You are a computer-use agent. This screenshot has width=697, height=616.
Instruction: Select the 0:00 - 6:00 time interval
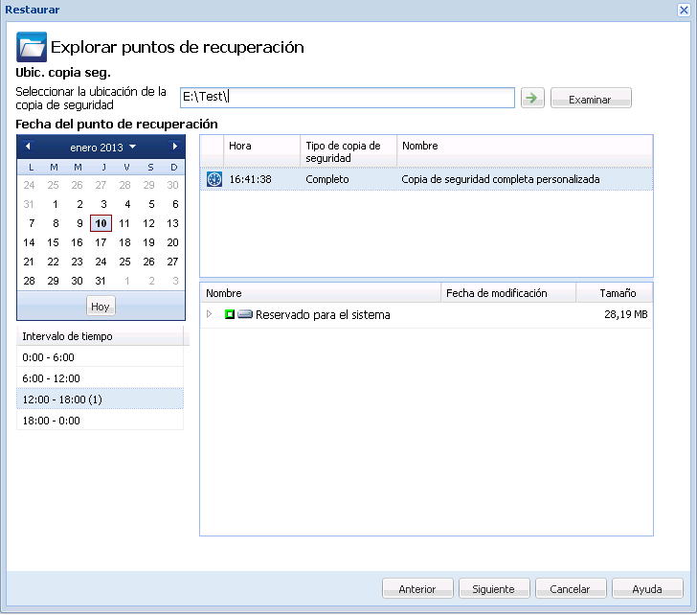click(x=100, y=357)
